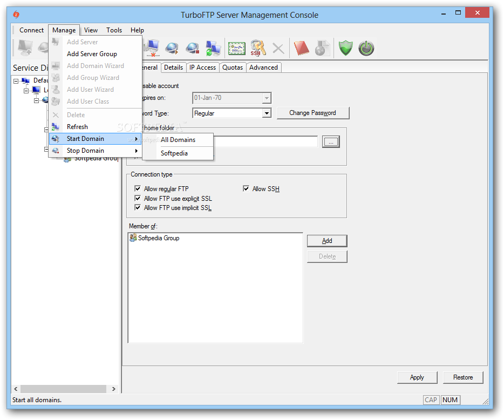
Task: Choose Add Server Group from Manage menu
Action: click(x=95, y=54)
